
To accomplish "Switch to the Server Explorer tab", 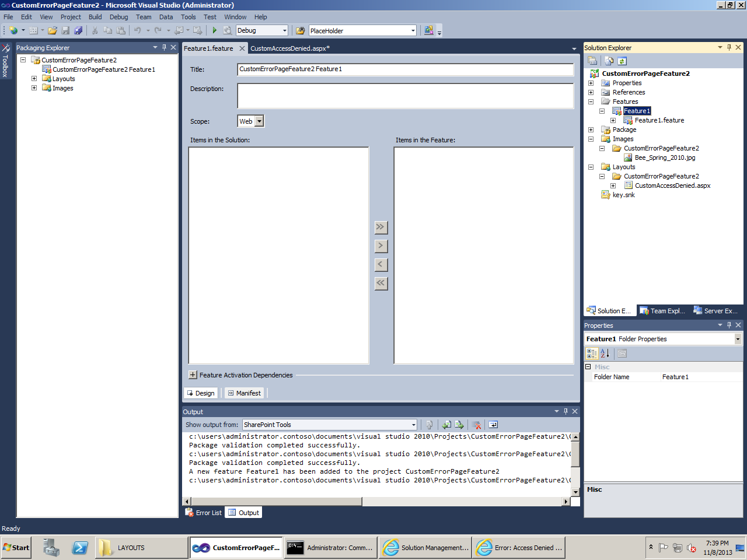I will tap(715, 311).
